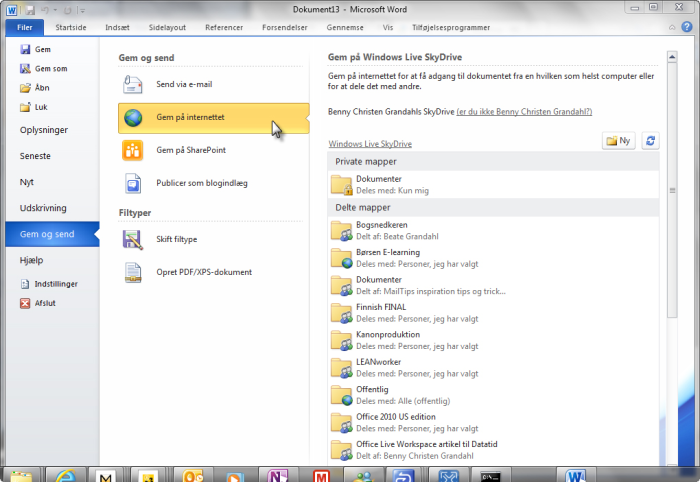This screenshot has width=700, height=482.
Task: Click the scrollbar up arrow
Action: pos(672,57)
